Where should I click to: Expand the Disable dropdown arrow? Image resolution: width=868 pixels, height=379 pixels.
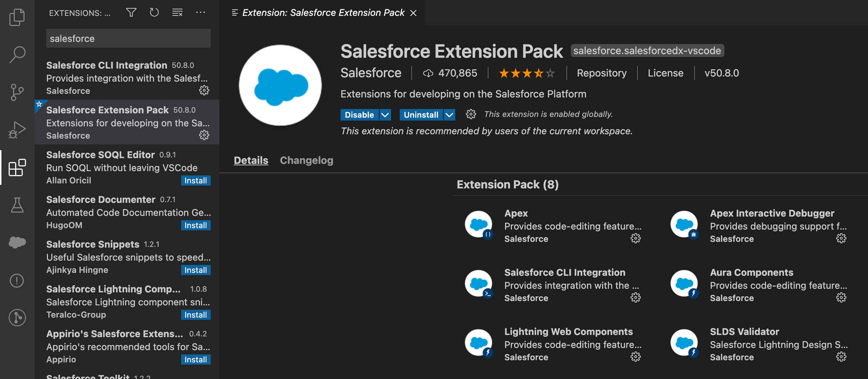(x=385, y=115)
